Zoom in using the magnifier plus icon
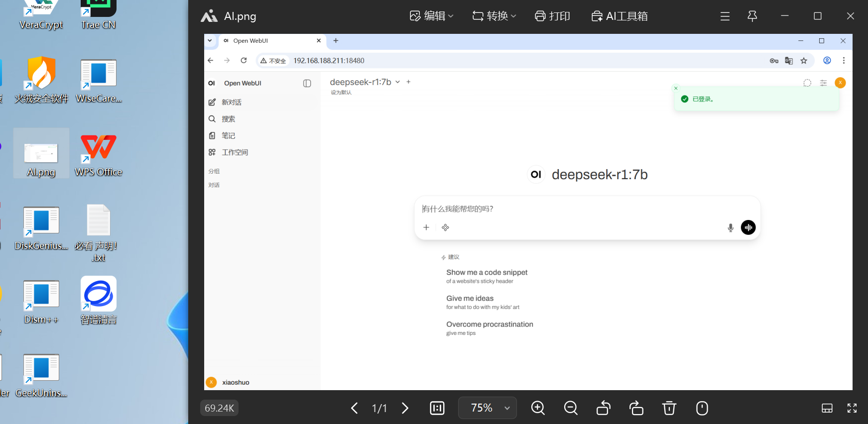 click(538, 408)
